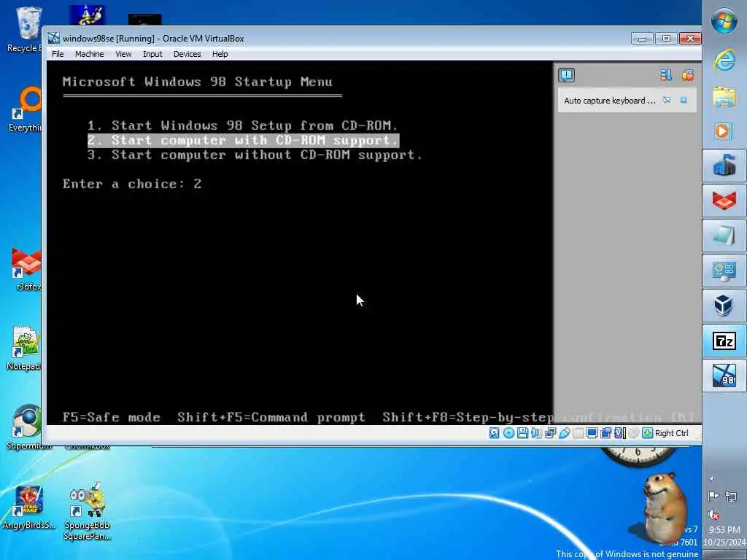Open the File menu in VirtualBox

(x=58, y=54)
